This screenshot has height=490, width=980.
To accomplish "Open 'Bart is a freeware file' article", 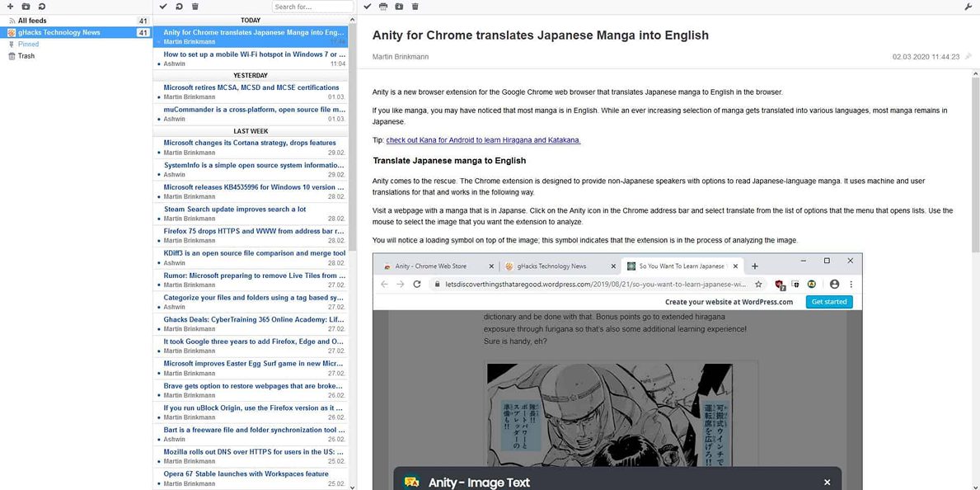I will click(x=251, y=434).
